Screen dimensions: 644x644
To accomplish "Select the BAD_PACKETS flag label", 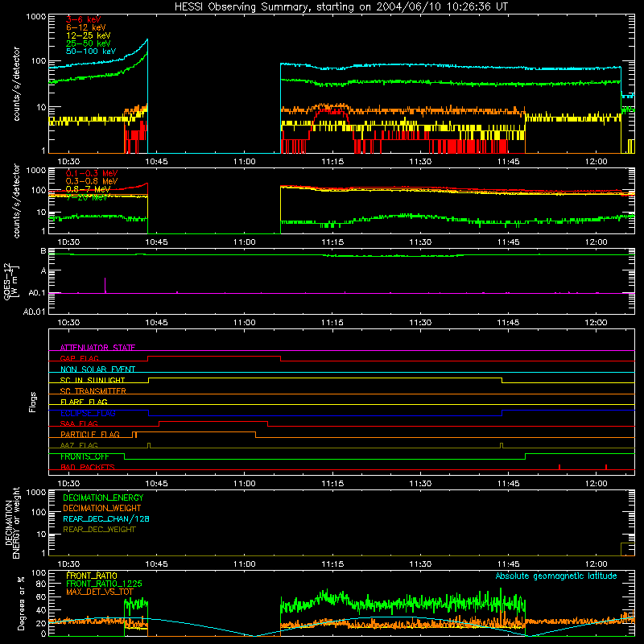I will point(88,468).
